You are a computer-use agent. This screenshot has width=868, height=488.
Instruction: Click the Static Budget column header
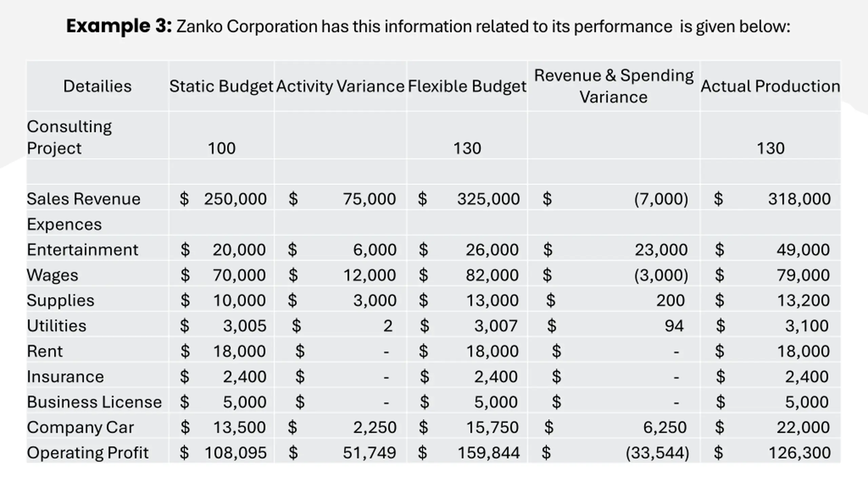tap(221, 86)
